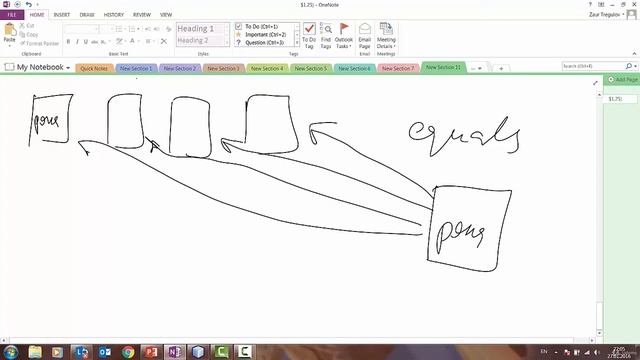Open the Quick Notes section tab
Image resolution: width=640 pixels, height=360 pixels.
94,69
